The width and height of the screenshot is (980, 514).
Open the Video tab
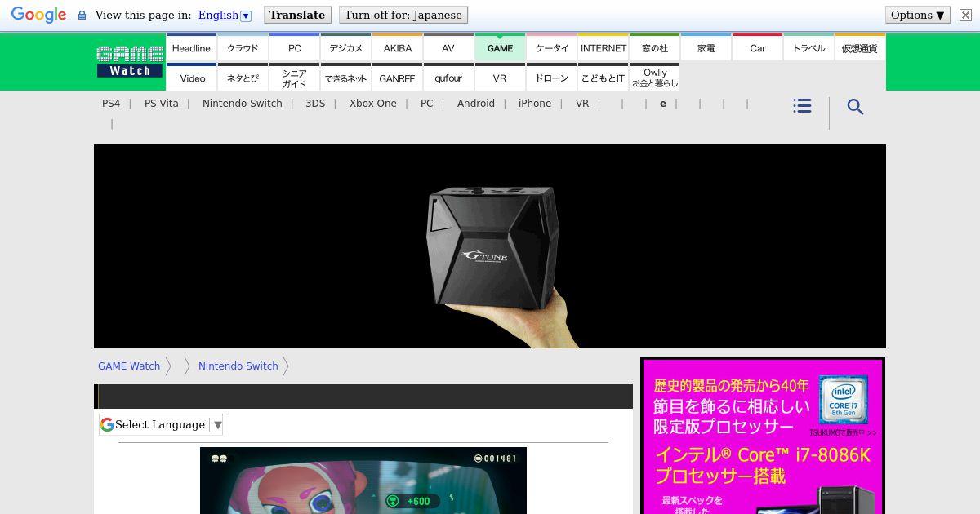tap(191, 78)
